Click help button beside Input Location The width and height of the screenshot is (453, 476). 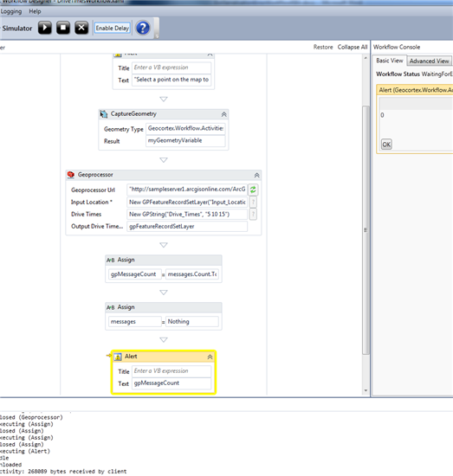[x=253, y=202]
